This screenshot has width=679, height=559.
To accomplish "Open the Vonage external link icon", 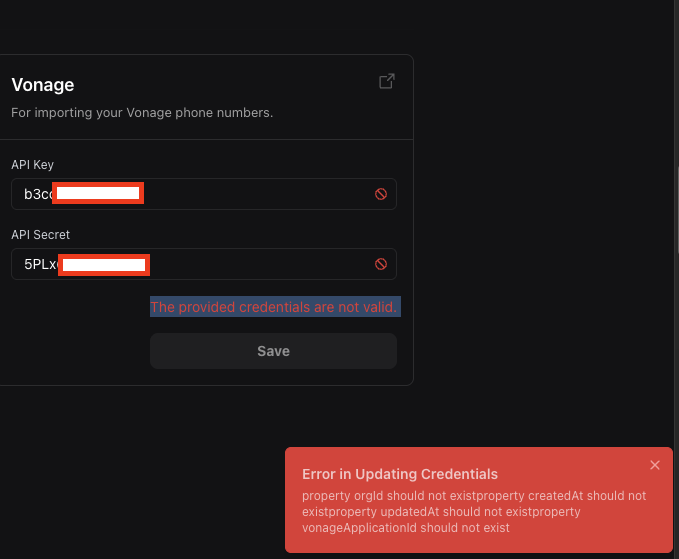I will click(386, 82).
